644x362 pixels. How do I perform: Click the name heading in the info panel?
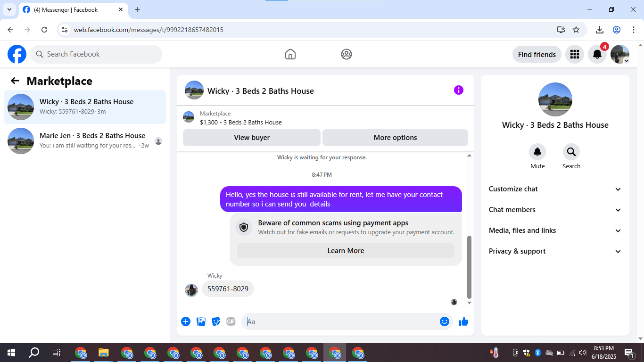click(555, 125)
